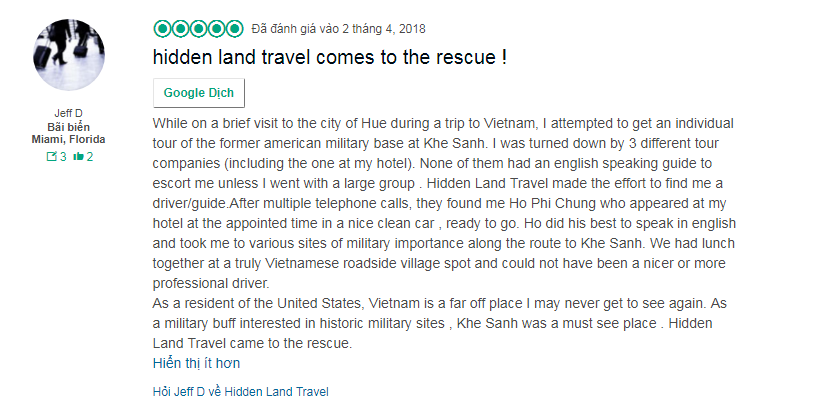829x405 pixels.
Task: Select the fifth green rating bubble
Action: (234, 29)
